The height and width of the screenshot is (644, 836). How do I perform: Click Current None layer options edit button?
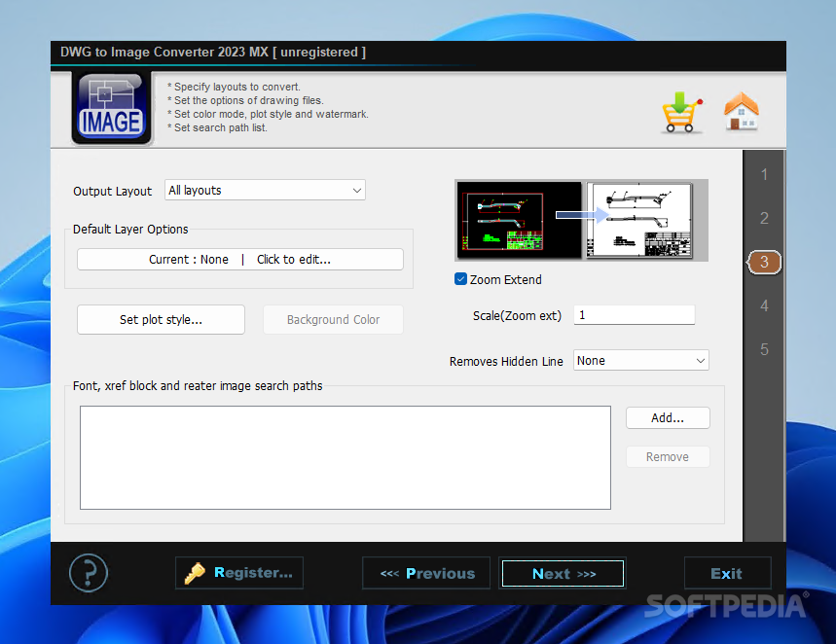240,260
